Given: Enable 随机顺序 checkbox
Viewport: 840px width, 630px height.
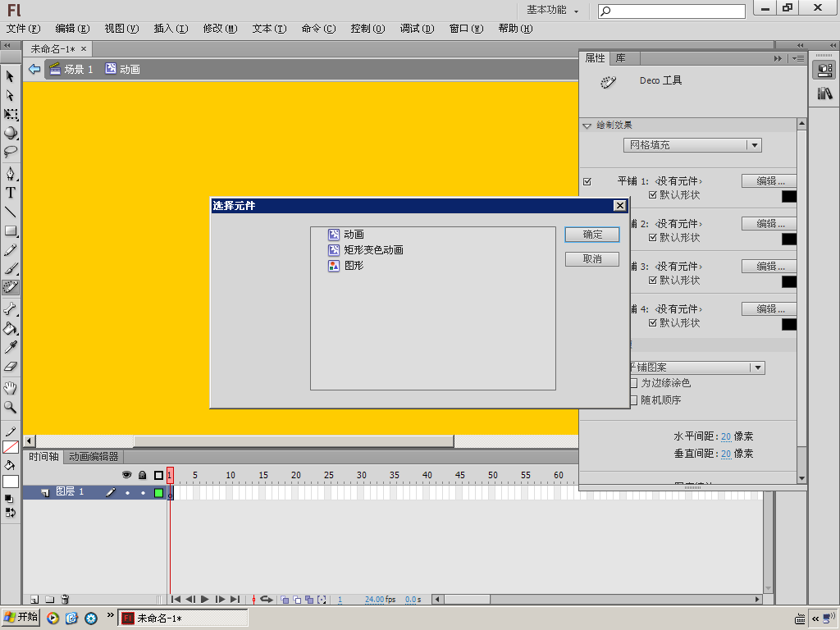Looking at the screenshot, I should (634, 400).
